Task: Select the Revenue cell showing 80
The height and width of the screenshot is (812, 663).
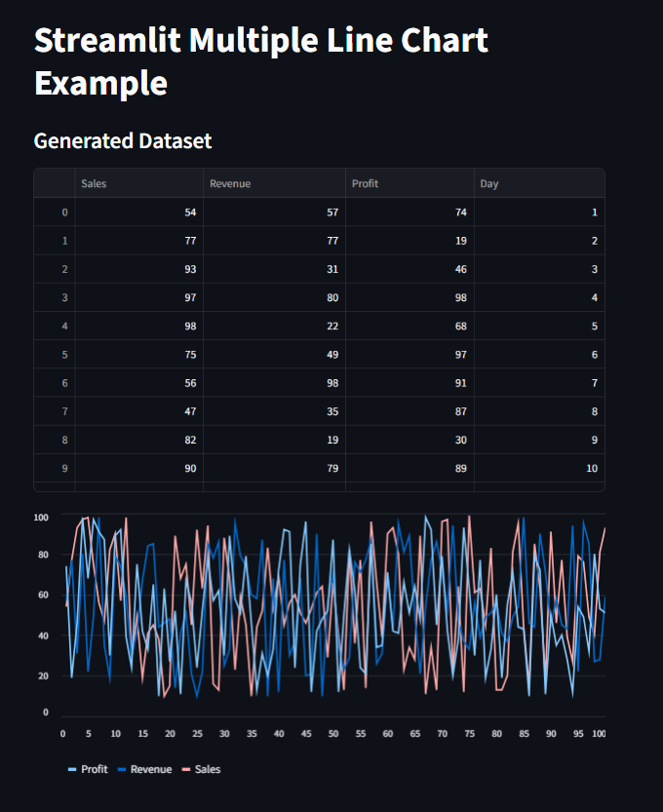Action: (x=275, y=297)
